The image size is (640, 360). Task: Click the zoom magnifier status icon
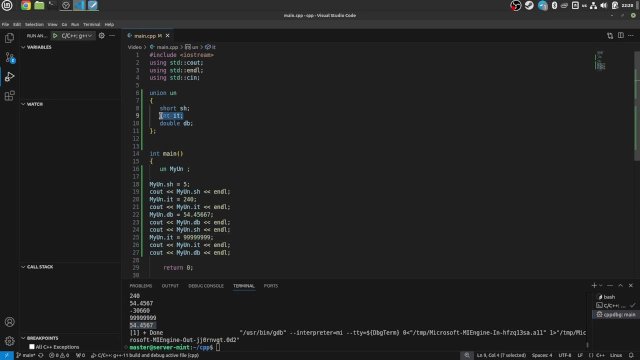[467, 356]
